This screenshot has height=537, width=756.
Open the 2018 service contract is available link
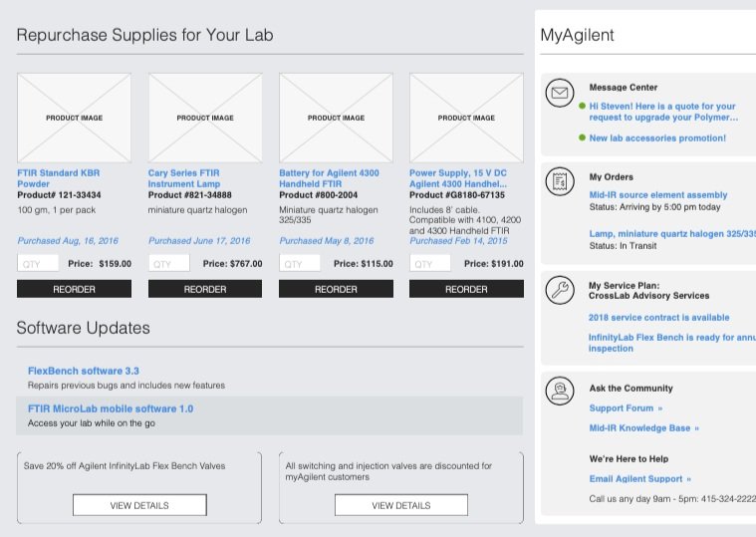658,318
